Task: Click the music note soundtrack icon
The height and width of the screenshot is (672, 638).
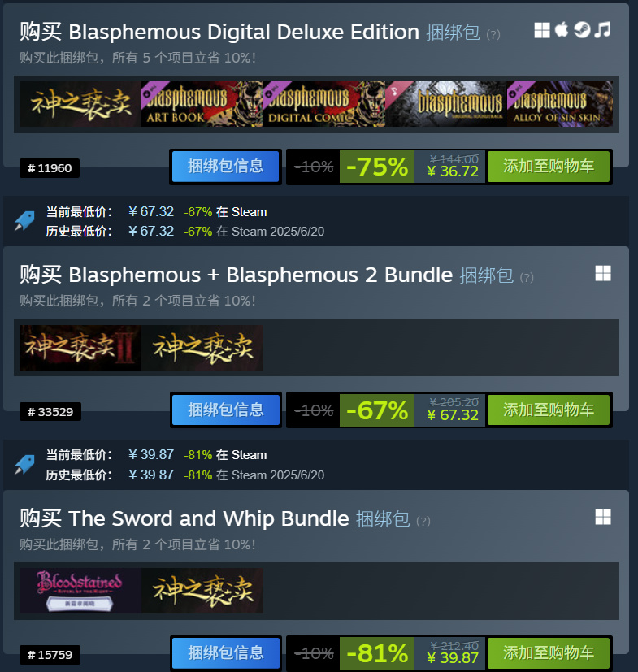Action: click(x=602, y=29)
